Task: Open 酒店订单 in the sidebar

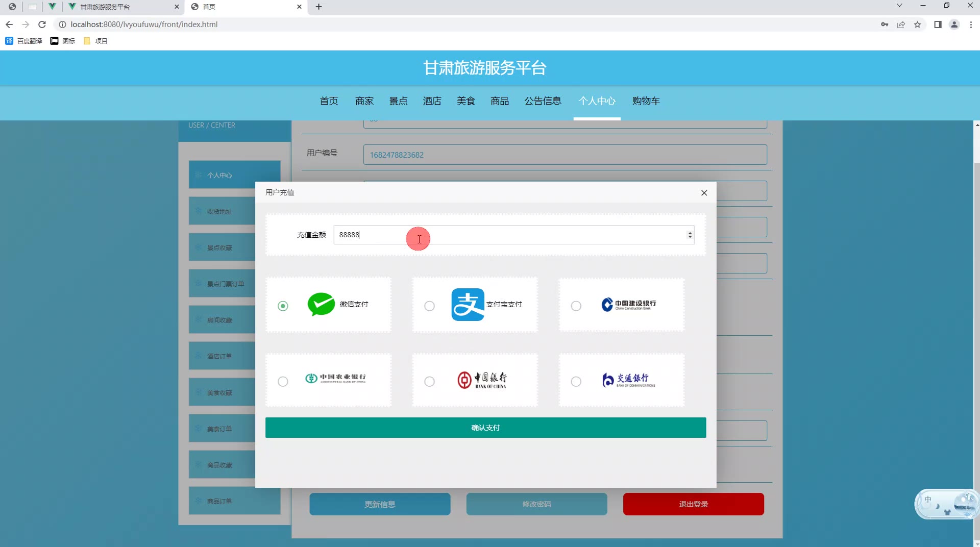Action: (222, 356)
